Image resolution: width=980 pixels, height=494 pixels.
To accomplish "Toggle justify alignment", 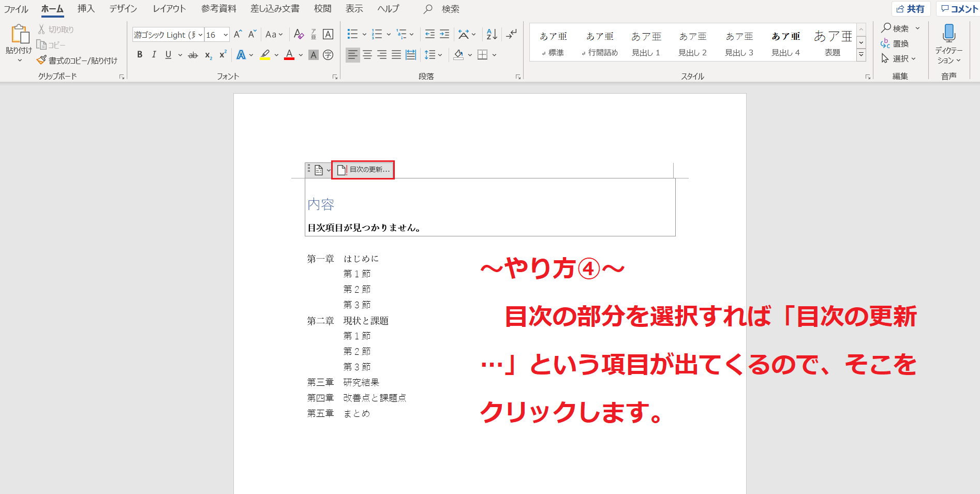I will pyautogui.click(x=396, y=55).
